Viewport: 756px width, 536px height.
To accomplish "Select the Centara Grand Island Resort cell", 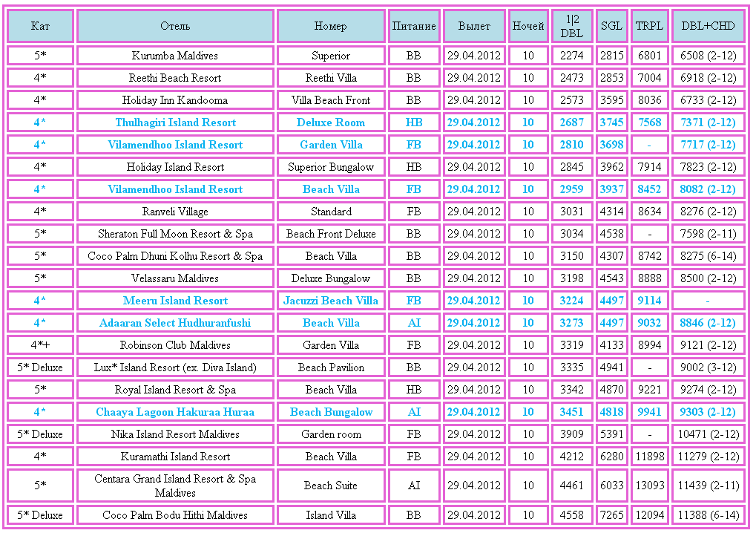I will 175,486.
